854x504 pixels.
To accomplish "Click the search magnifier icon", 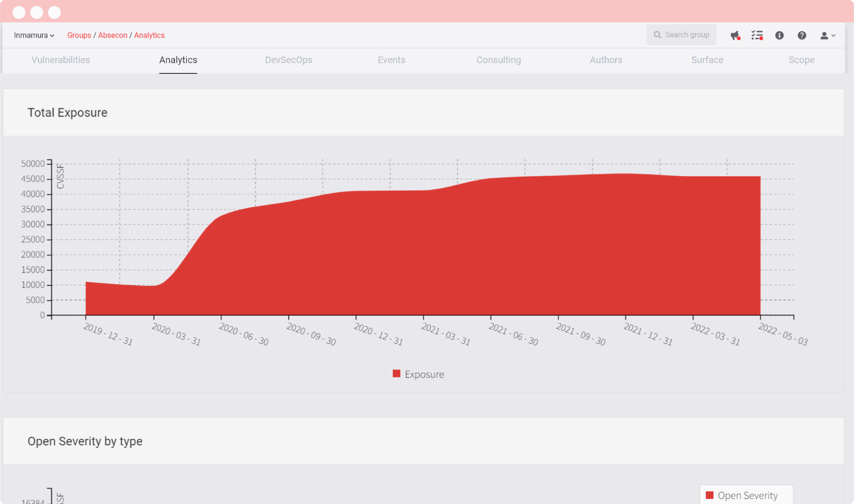I will coord(657,35).
